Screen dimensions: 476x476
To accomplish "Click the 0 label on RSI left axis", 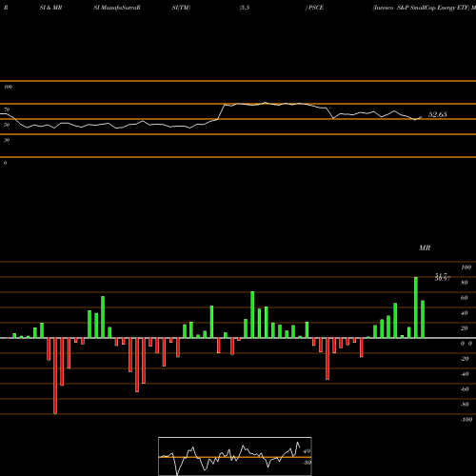I will [5, 163].
